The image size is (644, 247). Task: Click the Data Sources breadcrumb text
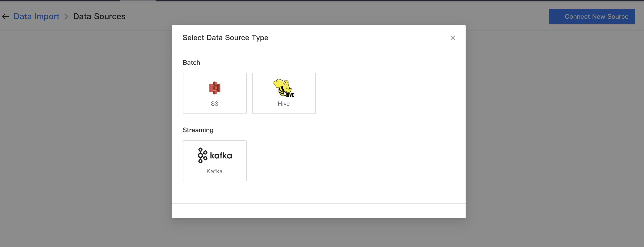coord(99,16)
